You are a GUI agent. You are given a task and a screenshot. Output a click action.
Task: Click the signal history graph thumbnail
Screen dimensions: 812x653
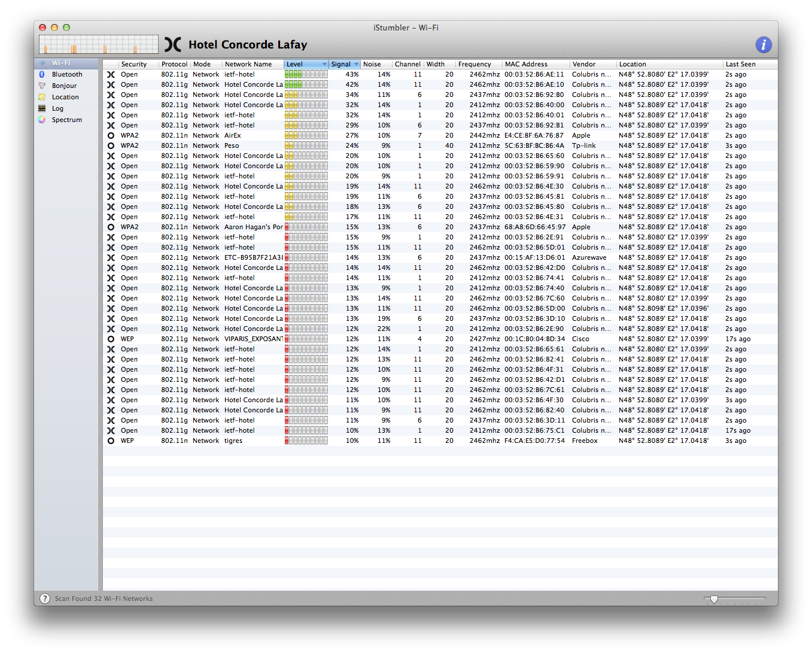pos(99,44)
